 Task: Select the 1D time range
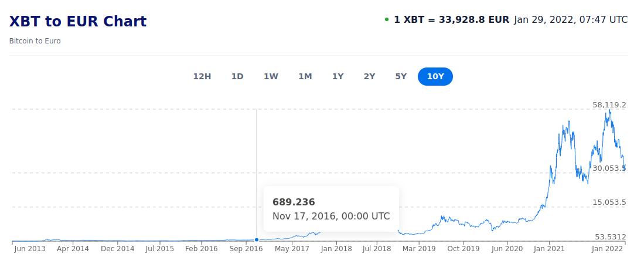point(237,76)
